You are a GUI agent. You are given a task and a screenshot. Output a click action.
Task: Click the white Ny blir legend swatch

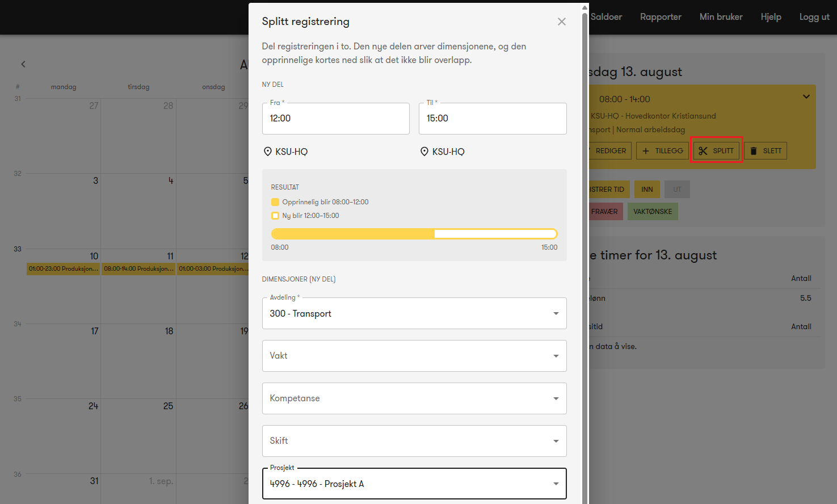tap(275, 216)
